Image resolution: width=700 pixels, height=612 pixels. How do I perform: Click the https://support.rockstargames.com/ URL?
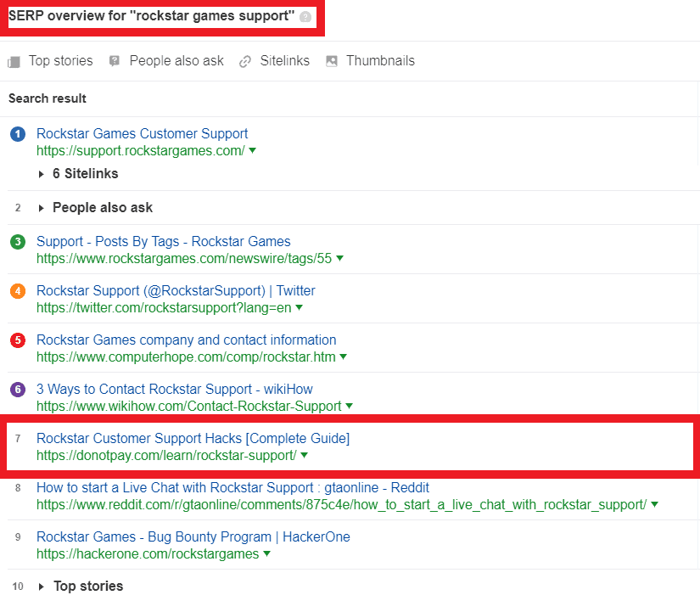pyautogui.click(x=141, y=151)
